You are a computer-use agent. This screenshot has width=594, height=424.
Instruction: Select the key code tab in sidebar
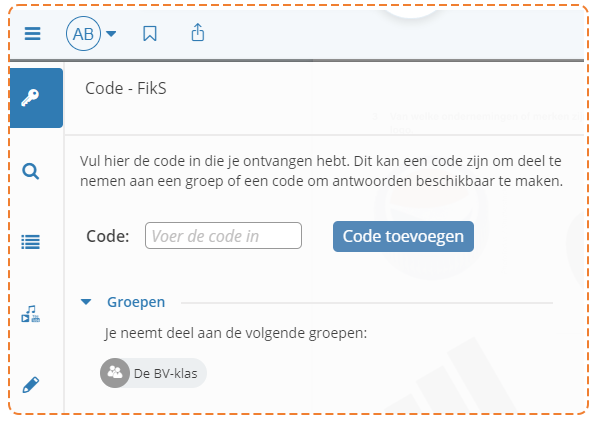coord(36,98)
